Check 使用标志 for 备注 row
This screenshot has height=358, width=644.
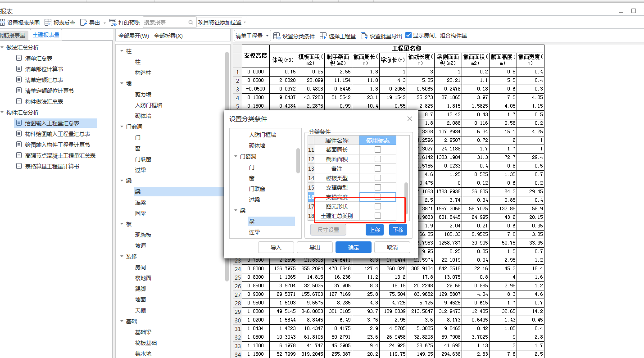point(378,168)
